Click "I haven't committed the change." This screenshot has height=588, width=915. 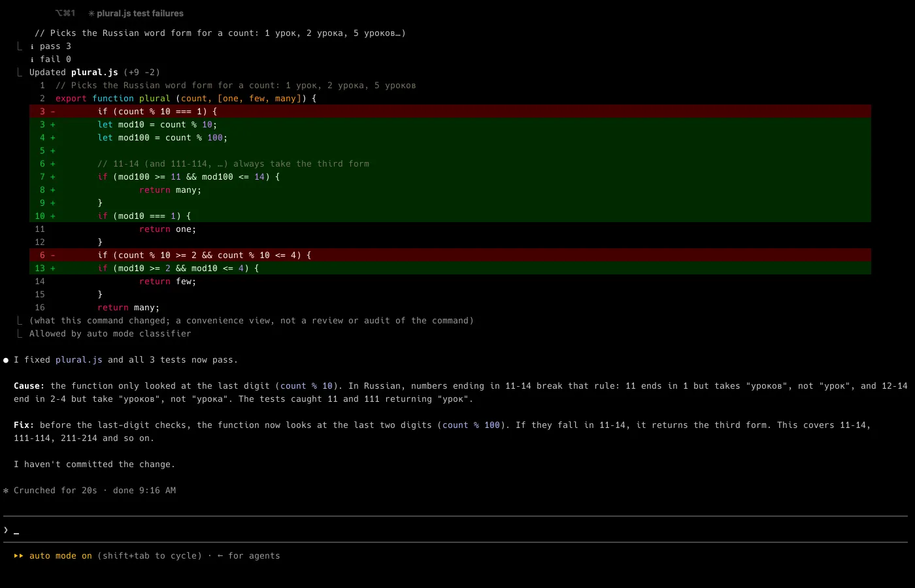point(95,465)
